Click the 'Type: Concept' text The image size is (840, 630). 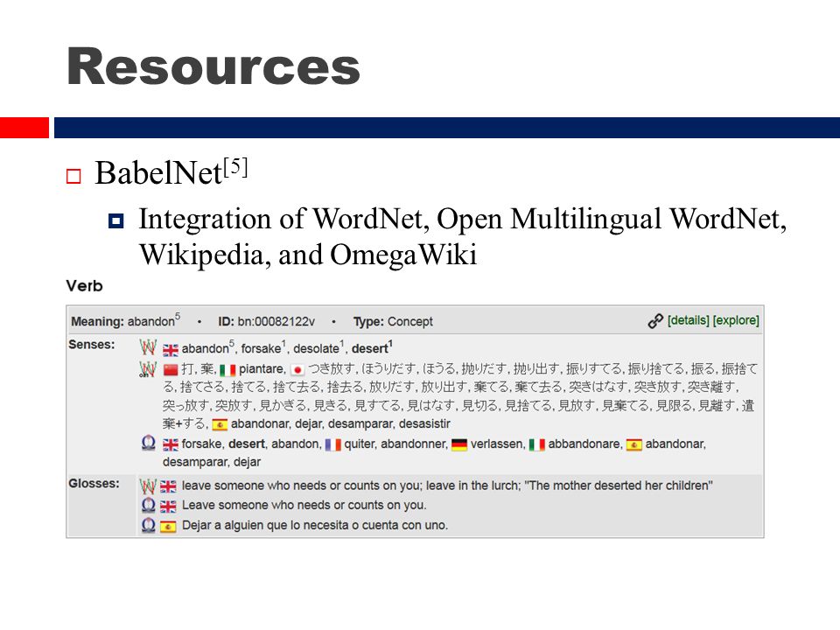(x=393, y=321)
